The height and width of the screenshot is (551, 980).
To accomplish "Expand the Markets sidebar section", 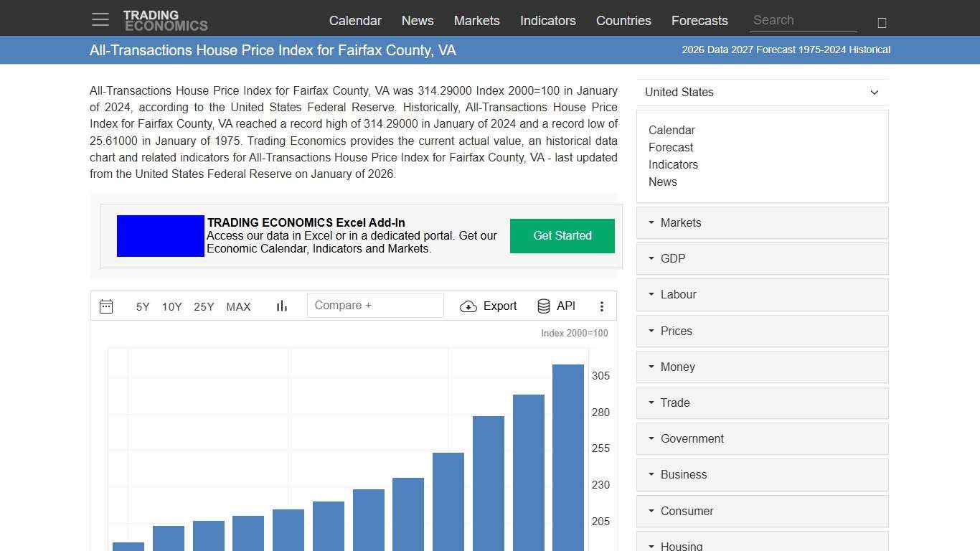I will pos(762,223).
